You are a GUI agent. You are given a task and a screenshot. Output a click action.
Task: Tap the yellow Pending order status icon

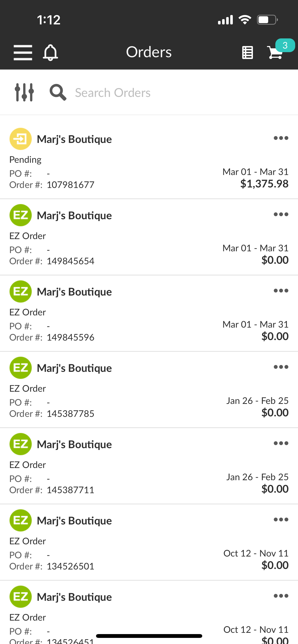coord(21,139)
